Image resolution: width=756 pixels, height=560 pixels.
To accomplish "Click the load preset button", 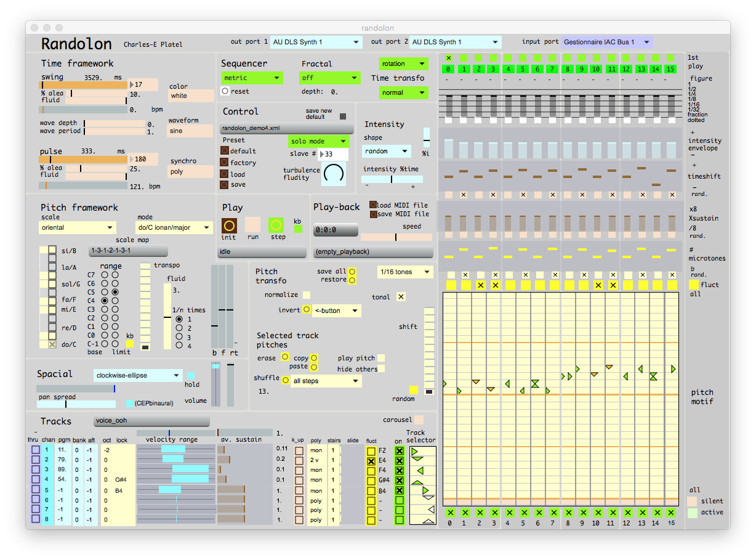I will 225,174.
